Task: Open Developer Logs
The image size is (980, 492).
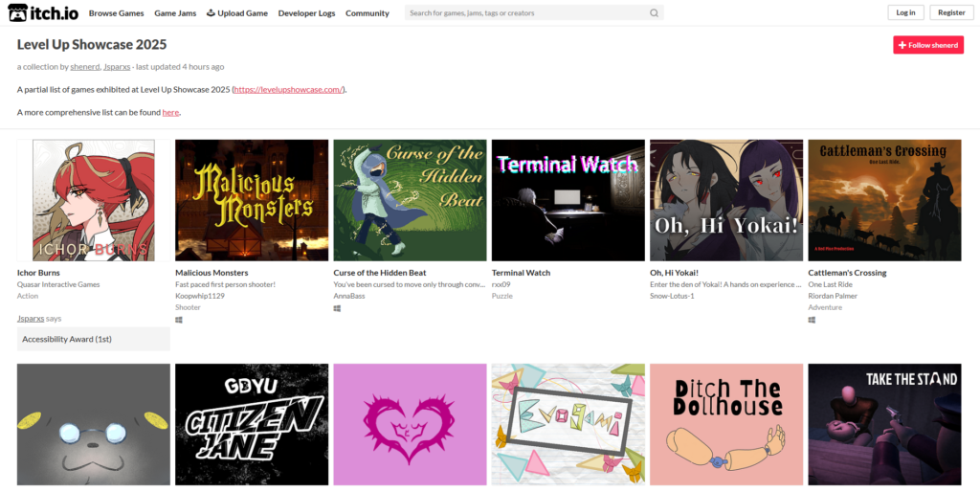Action: point(306,13)
